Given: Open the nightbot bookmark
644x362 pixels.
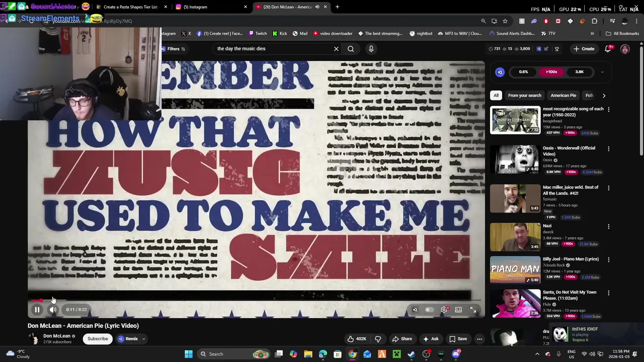Looking at the screenshot, I should pos(421,34).
